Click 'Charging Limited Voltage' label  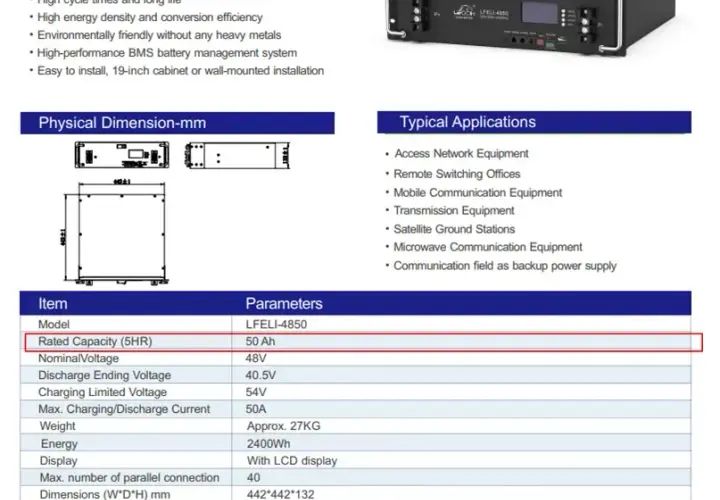click(x=102, y=392)
